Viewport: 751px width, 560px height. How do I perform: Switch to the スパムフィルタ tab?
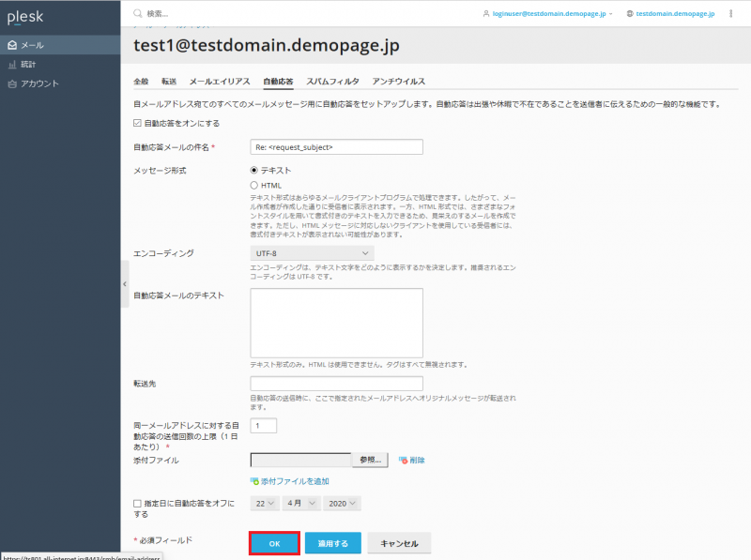(332, 82)
